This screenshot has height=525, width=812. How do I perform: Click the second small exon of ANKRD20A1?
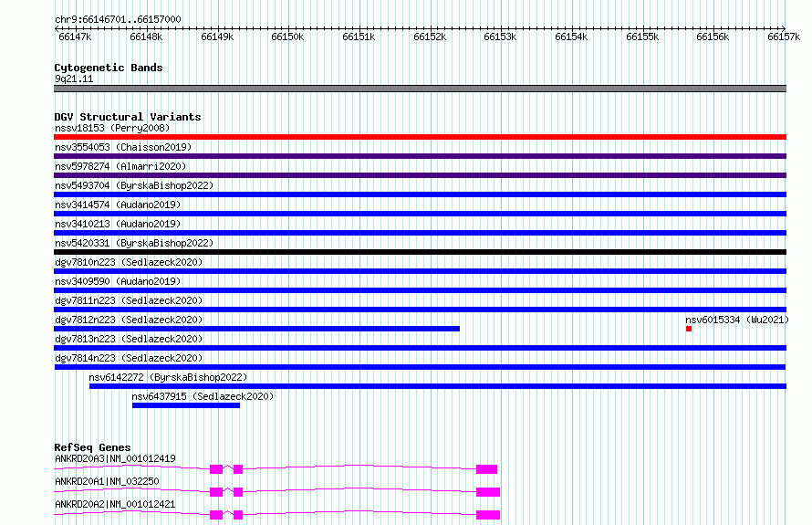click(238, 492)
